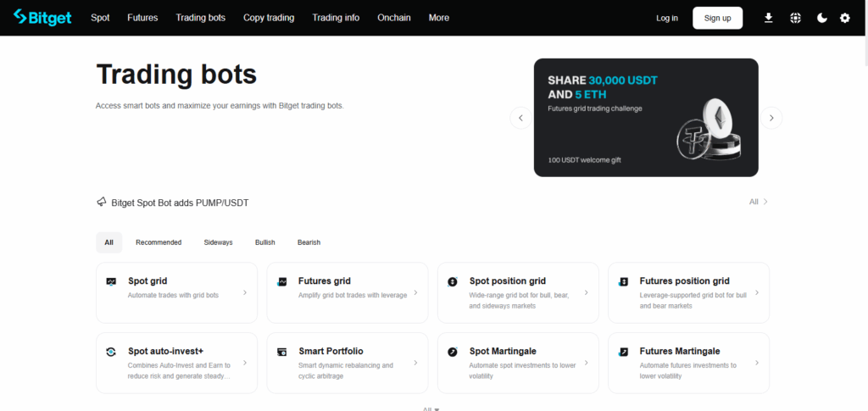868x411 pixels.
Task: Open the Onchain menu
Action: [394, 18]
